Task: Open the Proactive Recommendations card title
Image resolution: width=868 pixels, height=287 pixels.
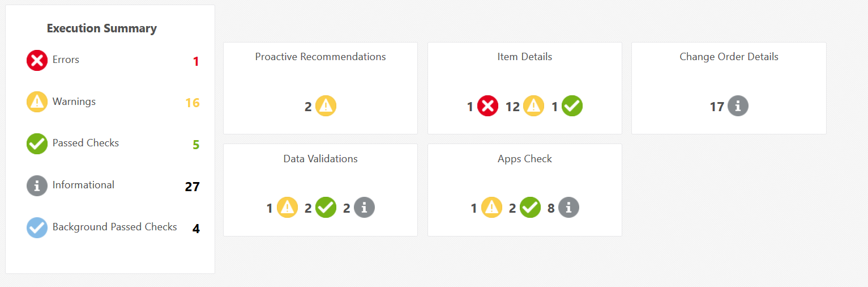Action: 320,57
